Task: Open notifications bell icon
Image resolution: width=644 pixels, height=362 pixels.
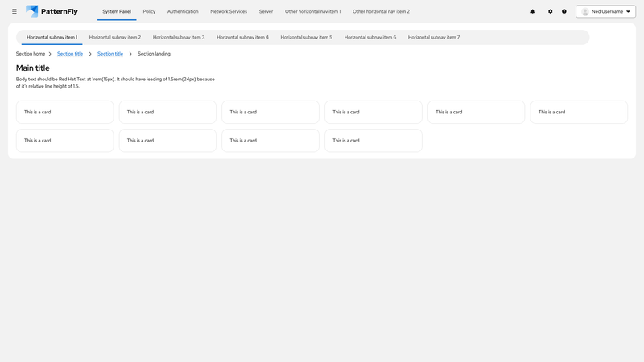Action: (533, 11)
